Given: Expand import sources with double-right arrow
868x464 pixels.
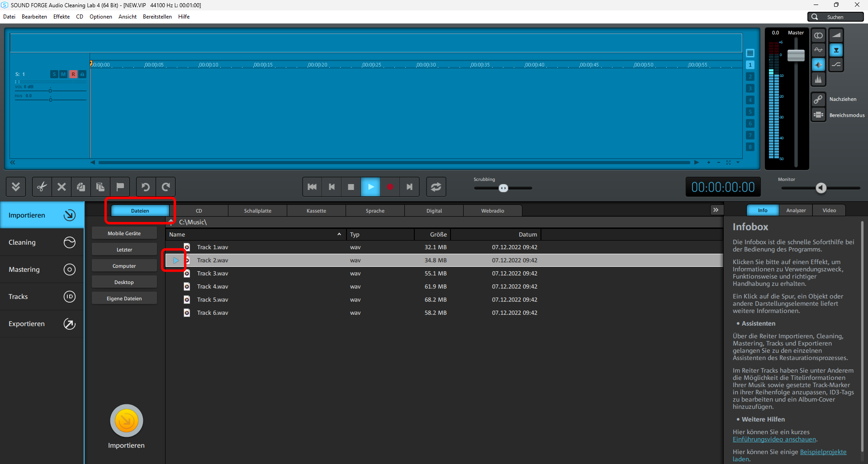Looking at the screenshot, I should pyautogui.click(x=716, y=210).
